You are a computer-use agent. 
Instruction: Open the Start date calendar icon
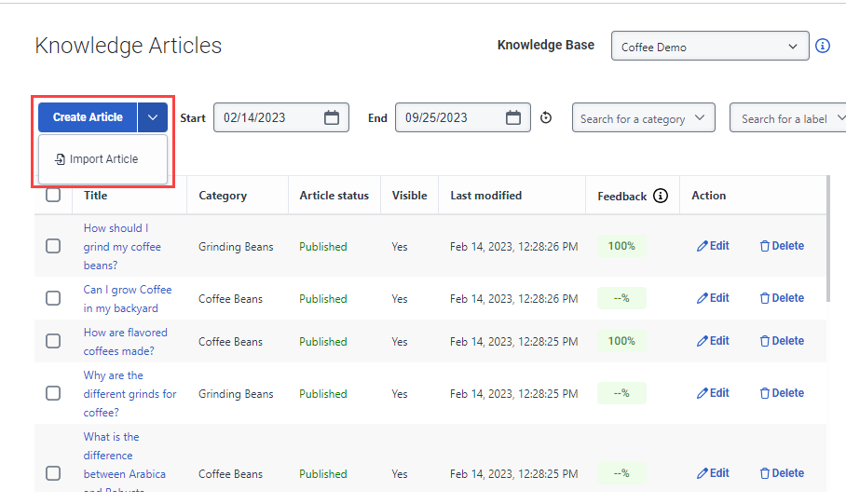332,117
